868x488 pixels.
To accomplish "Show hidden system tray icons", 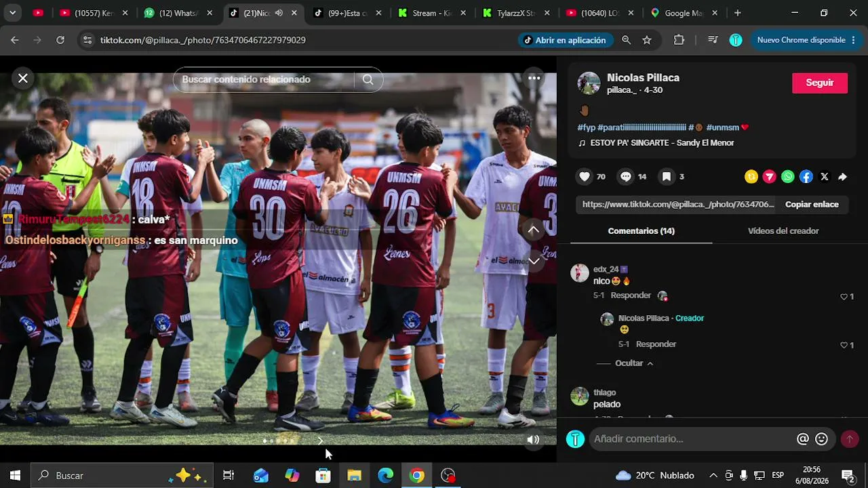I will tap(713, 476).
